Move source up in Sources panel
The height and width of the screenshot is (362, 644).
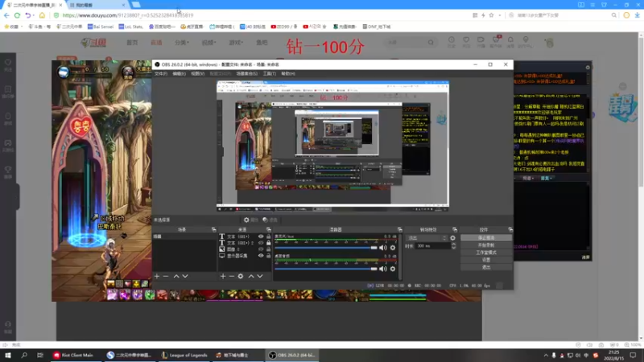pos(251,276)
